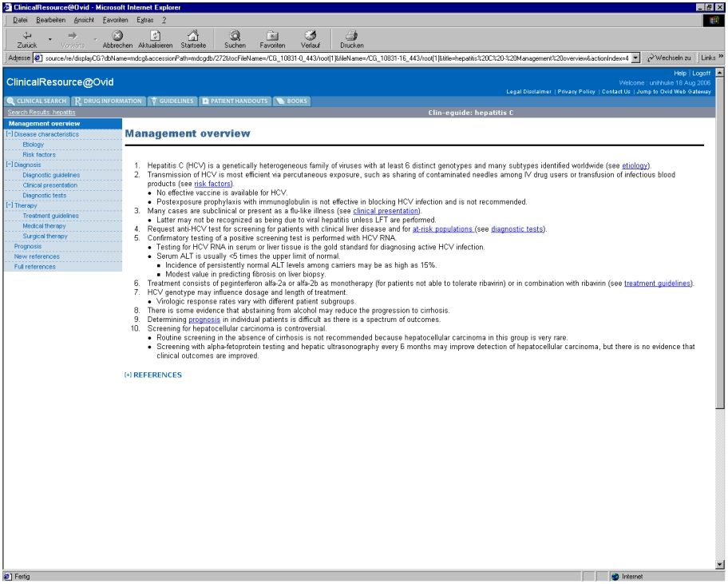Collapse the Diagnosis tree section
The height and width of the screenshot is (584, 728).
(x=10, y=165)
